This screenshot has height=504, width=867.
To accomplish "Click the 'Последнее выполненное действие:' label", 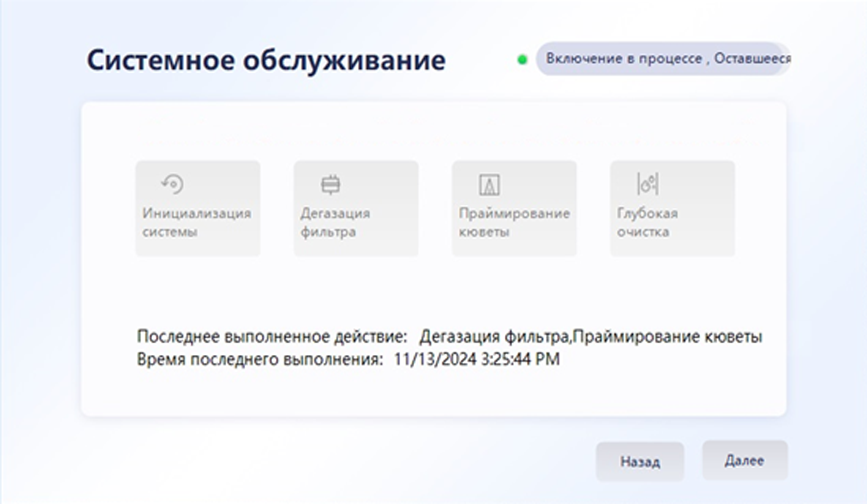I will (x=272, y=336).
